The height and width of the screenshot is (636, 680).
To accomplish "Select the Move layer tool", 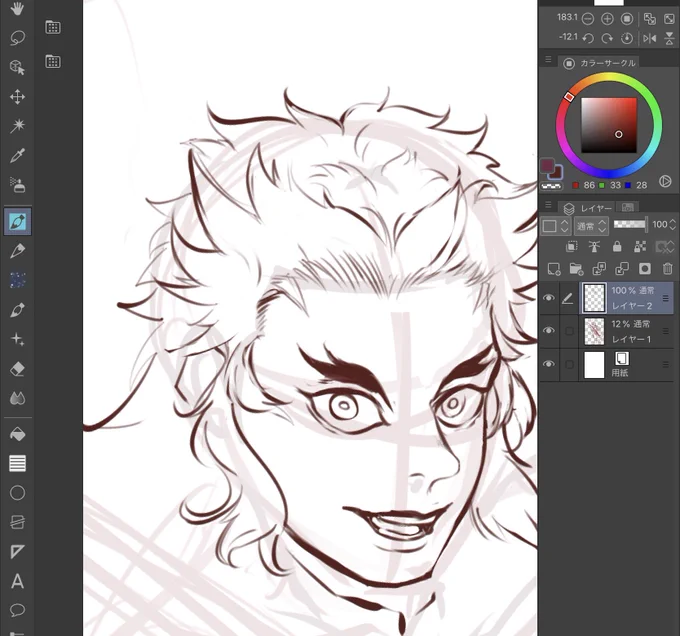I will (17, 97).
